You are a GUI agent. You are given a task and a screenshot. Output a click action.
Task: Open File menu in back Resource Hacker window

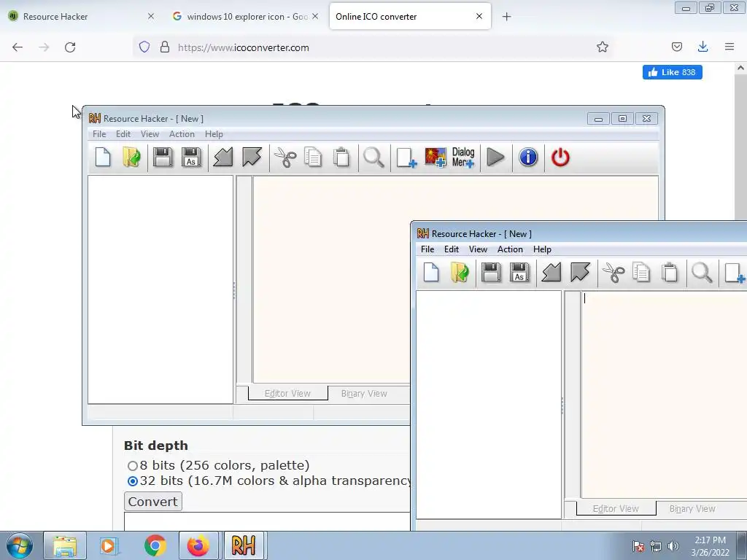click(x=99, y=134)
